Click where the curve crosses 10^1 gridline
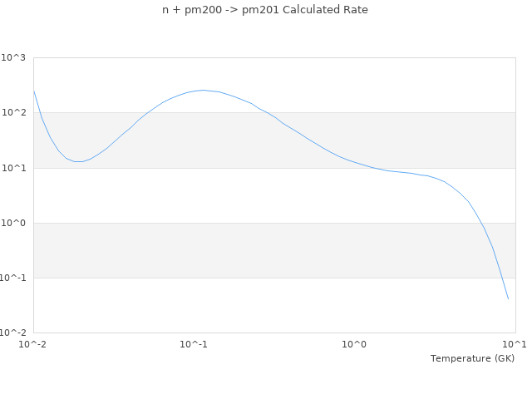The width and height of the screenshot is (532, 399). click(374, 168)
